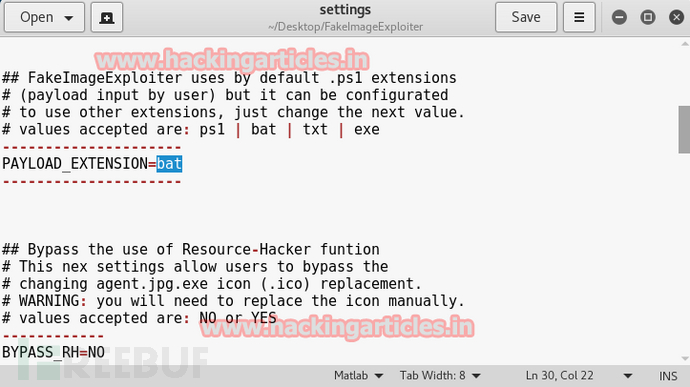This screenshot has height=387, width=690.
Task: Open the hamburger menu
Action: click(x=579, y=17)
